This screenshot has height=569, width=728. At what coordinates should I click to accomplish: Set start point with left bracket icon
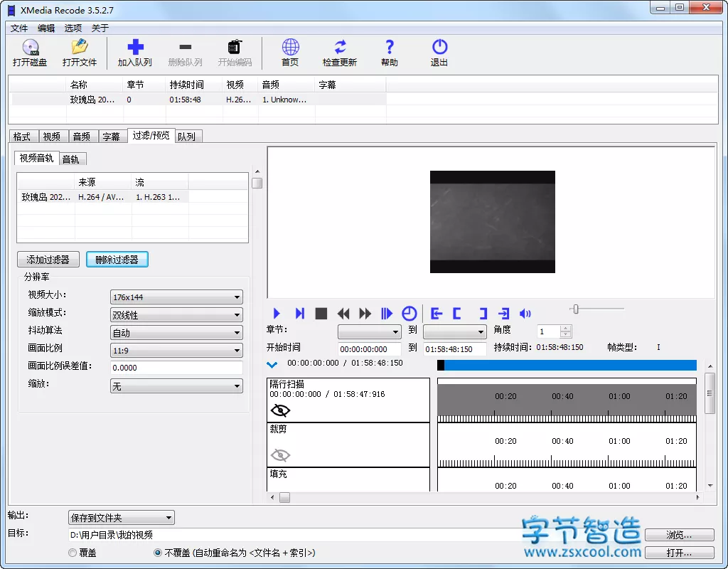point(457,314)
